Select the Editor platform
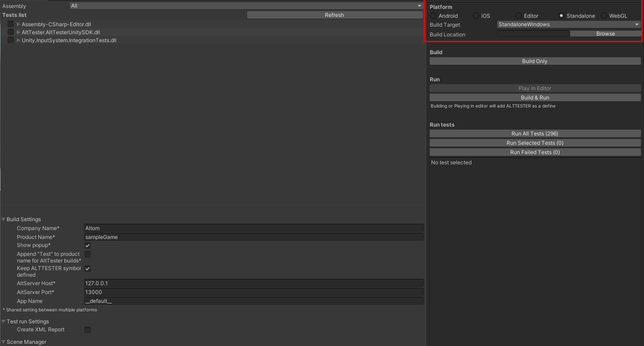644x346 pixels. (x=518, y=16)
